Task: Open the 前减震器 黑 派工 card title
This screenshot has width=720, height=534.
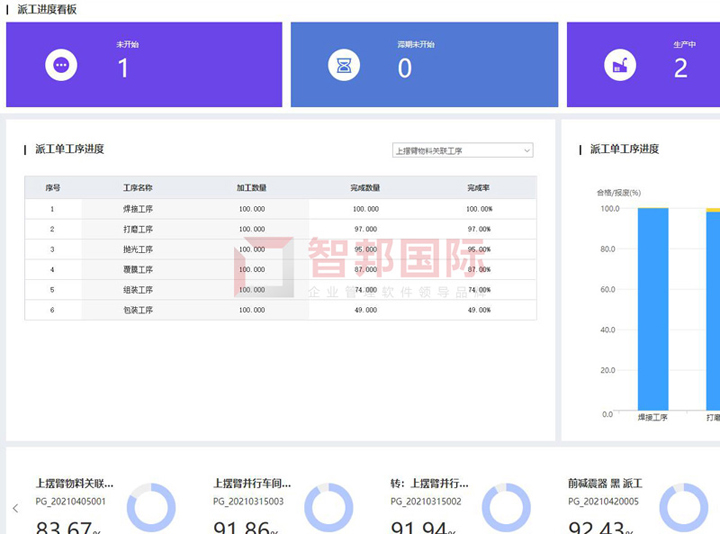Action: [605, 484]
